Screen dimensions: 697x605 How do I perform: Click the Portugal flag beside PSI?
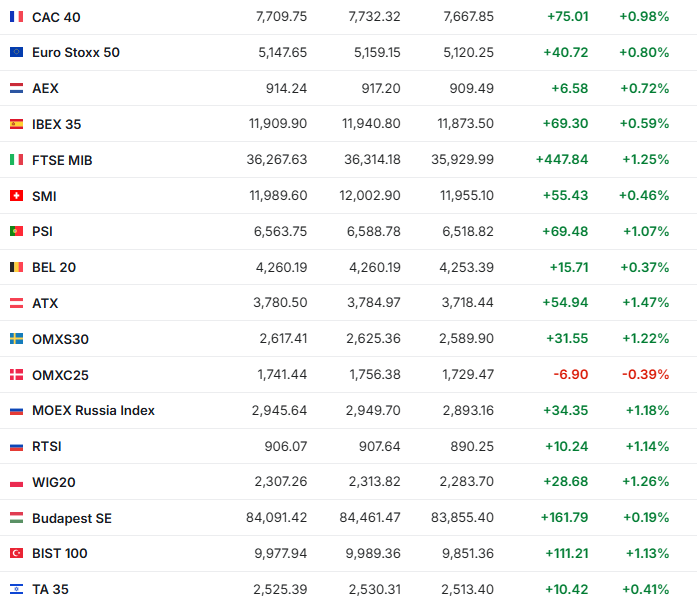(16, 231)
